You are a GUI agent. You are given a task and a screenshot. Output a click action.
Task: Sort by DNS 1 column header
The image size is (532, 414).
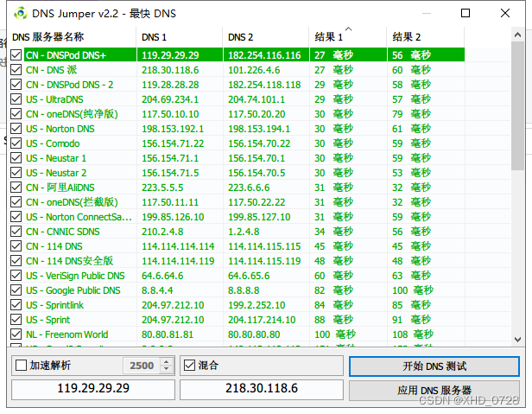coord(180,36)
